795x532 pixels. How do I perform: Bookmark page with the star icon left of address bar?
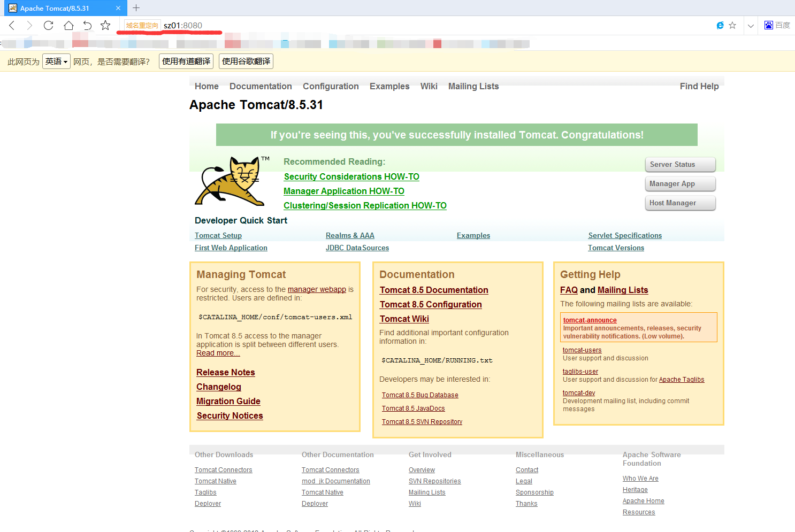[105, 25]
